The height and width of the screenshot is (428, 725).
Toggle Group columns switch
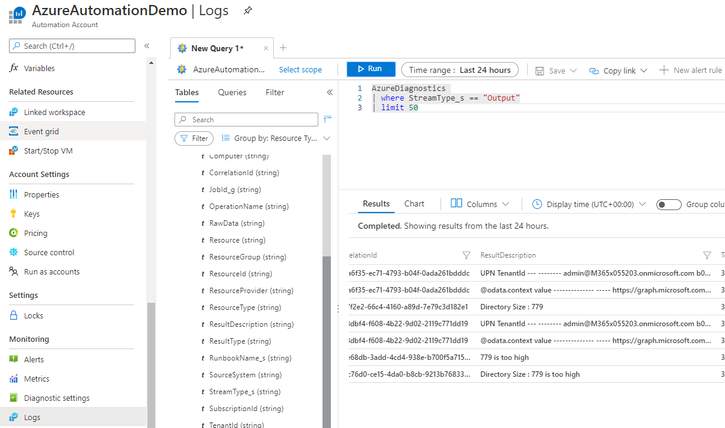click(x=669, y=204)
